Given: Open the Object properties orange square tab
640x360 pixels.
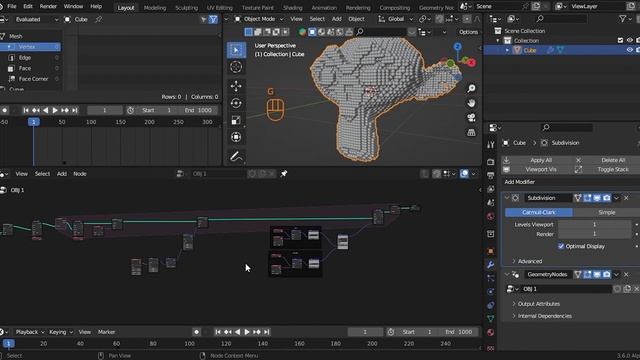Looking at the screenshot, I should [x=491, y=251].
